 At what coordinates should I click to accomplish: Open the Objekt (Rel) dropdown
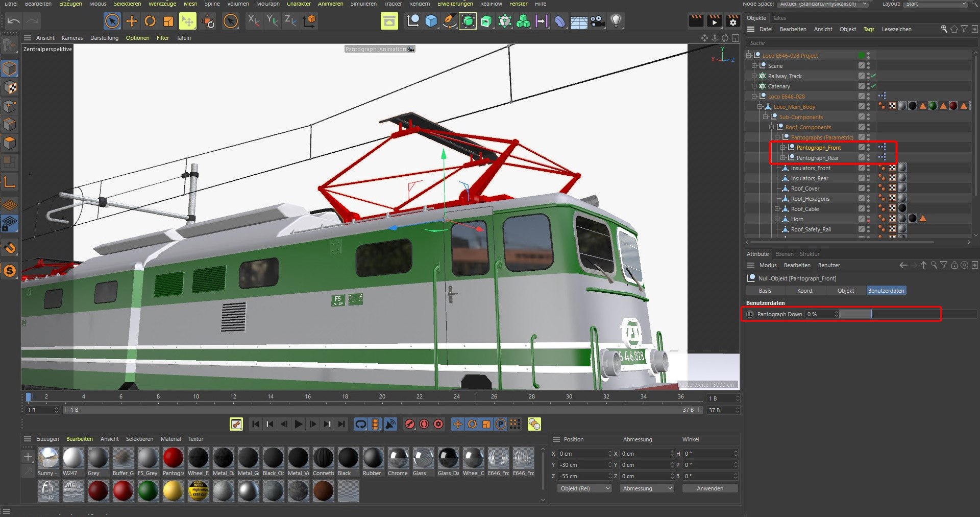(x=584, y=488)
